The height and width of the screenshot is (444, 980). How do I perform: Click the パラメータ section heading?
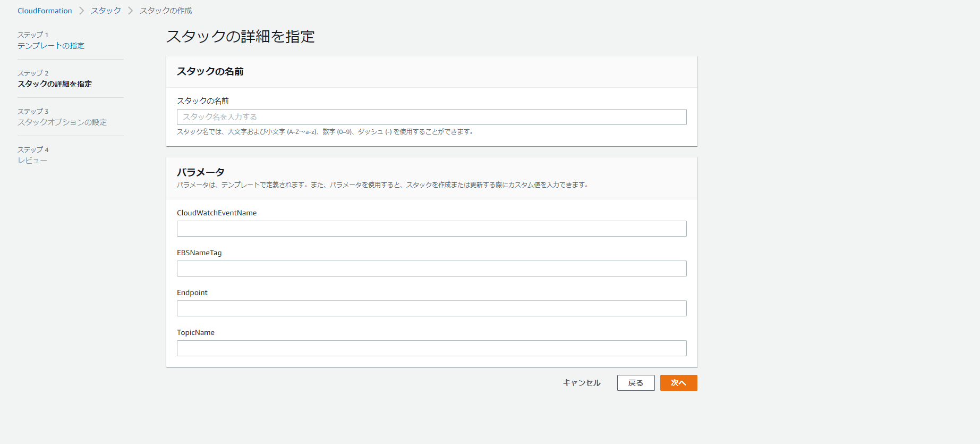point(201,172)
